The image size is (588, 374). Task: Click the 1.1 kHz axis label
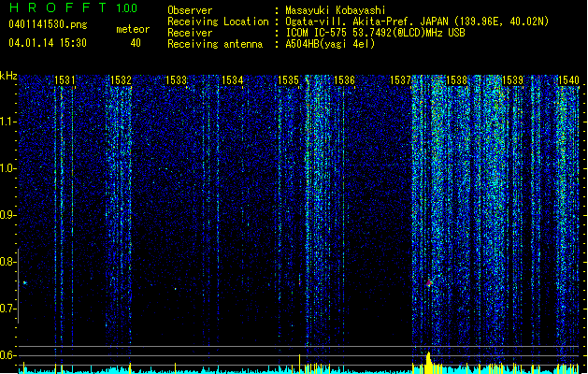(x=7, y=122)
